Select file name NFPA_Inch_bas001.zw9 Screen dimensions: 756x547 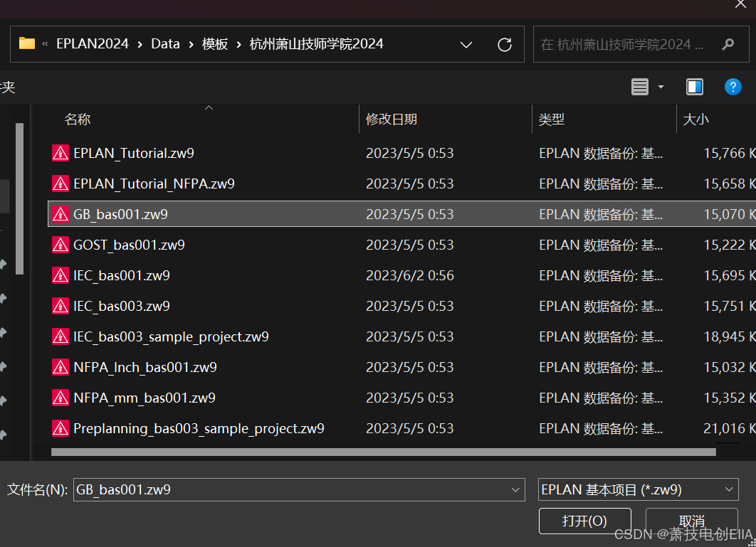[x=145, y=367]
